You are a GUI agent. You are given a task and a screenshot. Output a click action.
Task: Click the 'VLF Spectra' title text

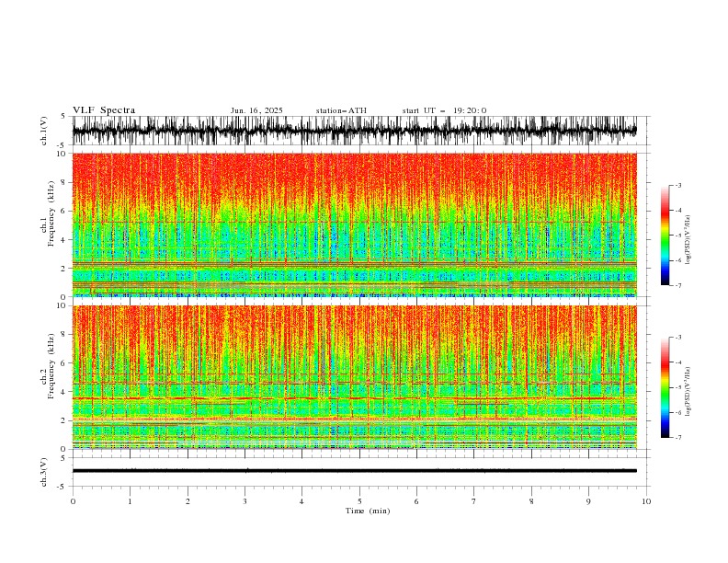pyautogui.click(x=104, y=110)
